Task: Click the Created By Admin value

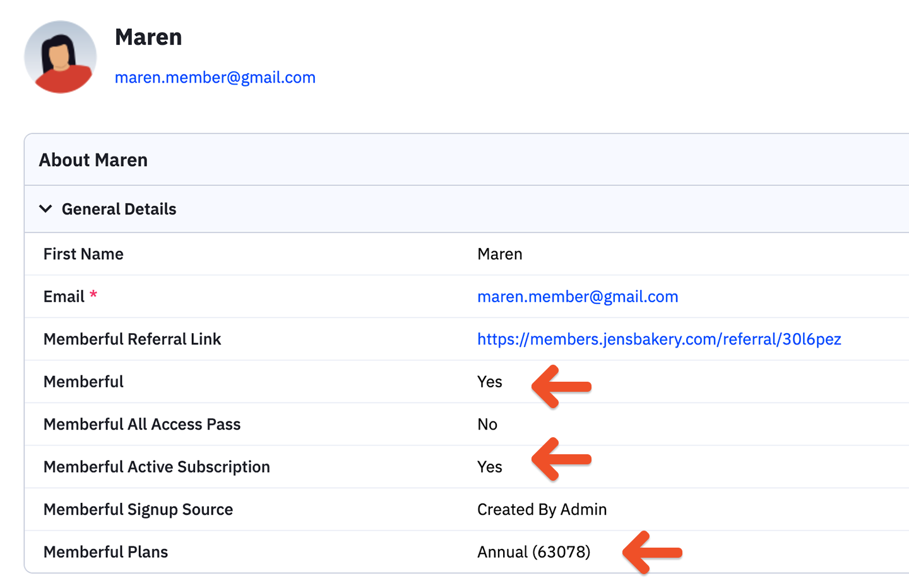Action: click(x=542, y=509)
